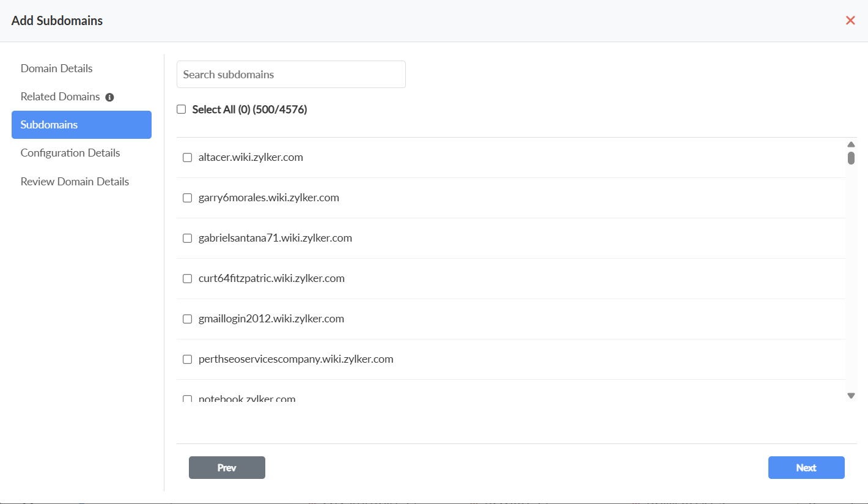Open Review Domain Details step
This screenshot has height=504, width=868.
pos(75,182)
